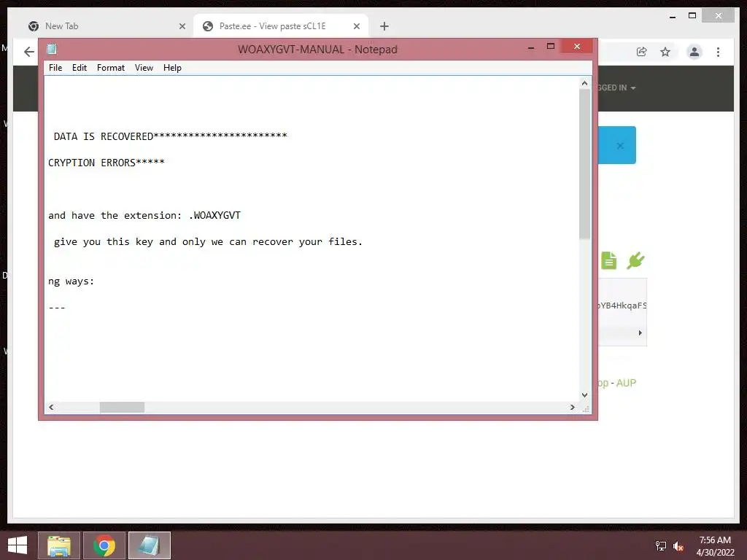Click the Notepad vertical scrollbar thumb

[x=584, y=163]
